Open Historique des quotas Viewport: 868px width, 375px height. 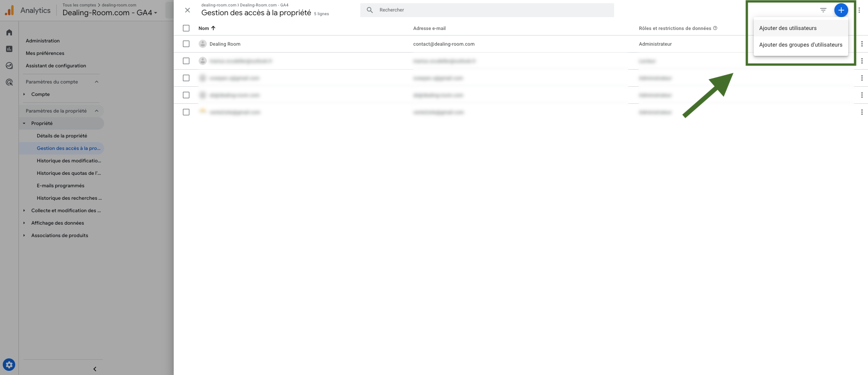tap(69, 173)
